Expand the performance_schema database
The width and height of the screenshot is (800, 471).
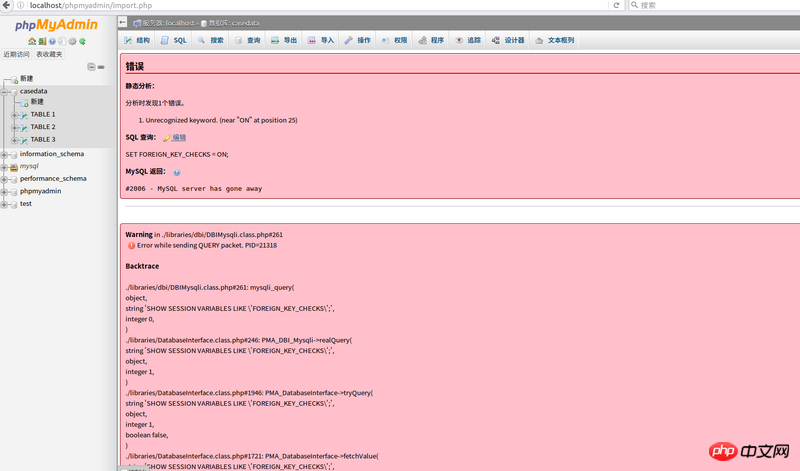(x=4, y=180)
